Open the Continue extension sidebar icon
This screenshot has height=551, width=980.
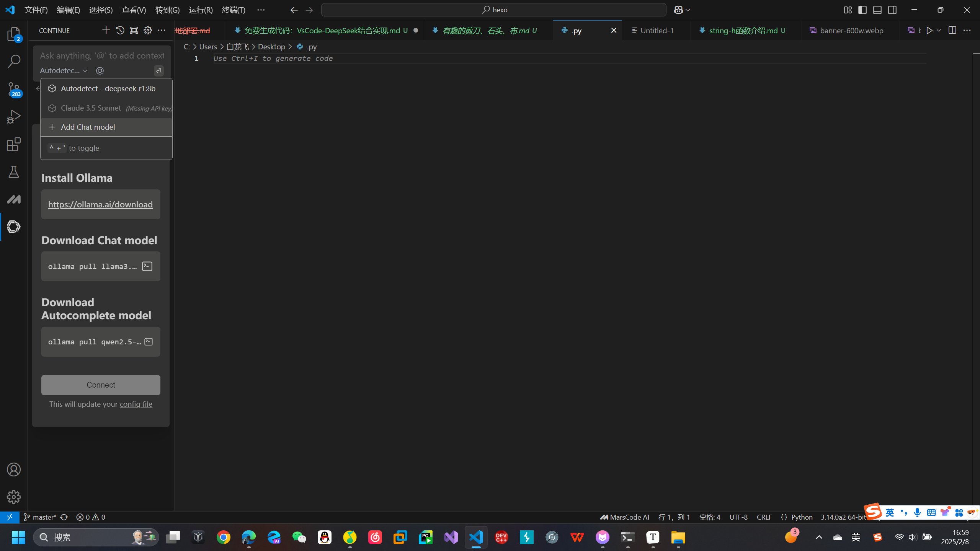tap(14, 227)
